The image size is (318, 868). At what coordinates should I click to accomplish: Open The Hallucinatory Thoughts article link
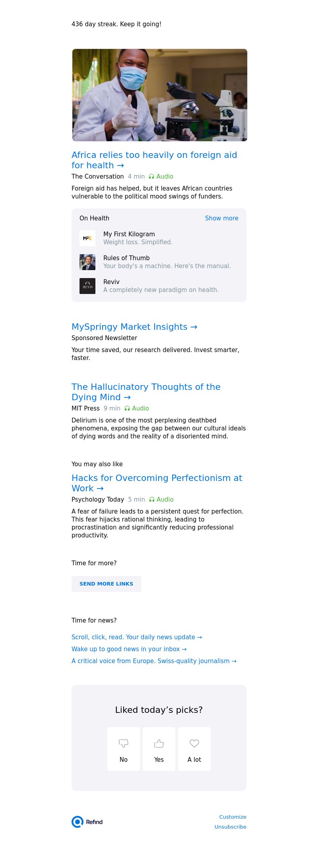coord(146,392)
